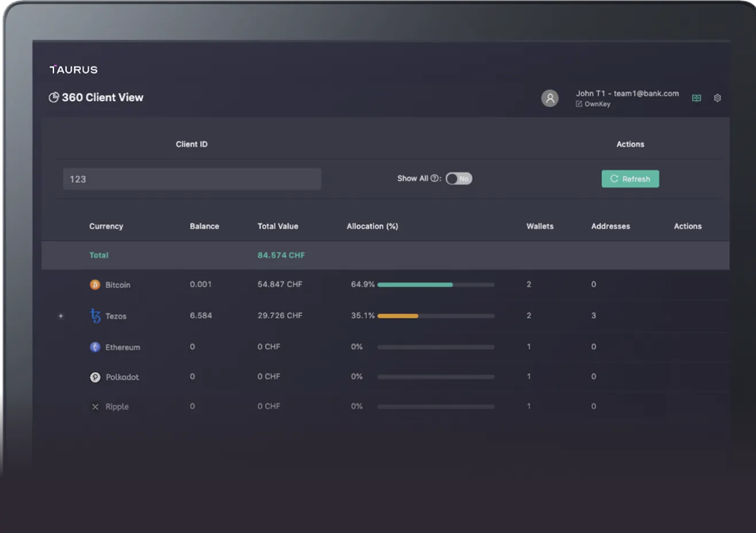Click the Show All help icon
756x533 pixels.
pos(434,179)
